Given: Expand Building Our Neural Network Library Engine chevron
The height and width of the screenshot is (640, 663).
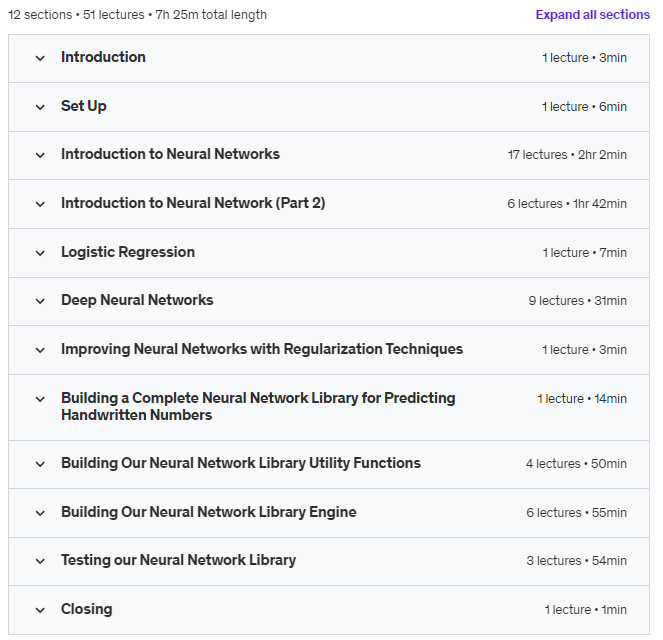Looking at the screenshot, I should [40, 513].
